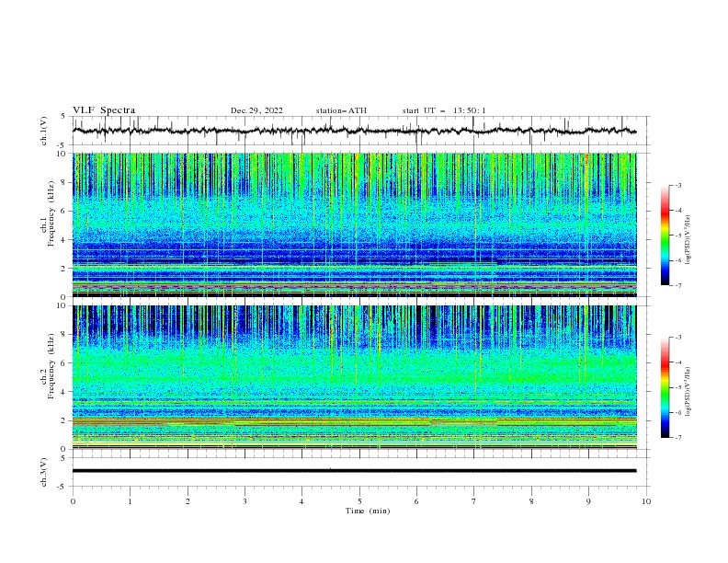728x563 pixels.
Task: Click time axis tick label "0"
Action: pos(73,501)
